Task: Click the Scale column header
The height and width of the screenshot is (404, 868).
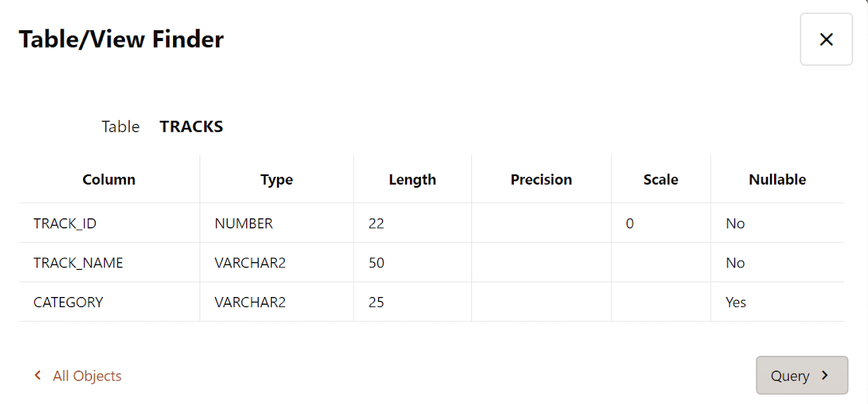Action: pyautogui.click(x=661, y=180)
